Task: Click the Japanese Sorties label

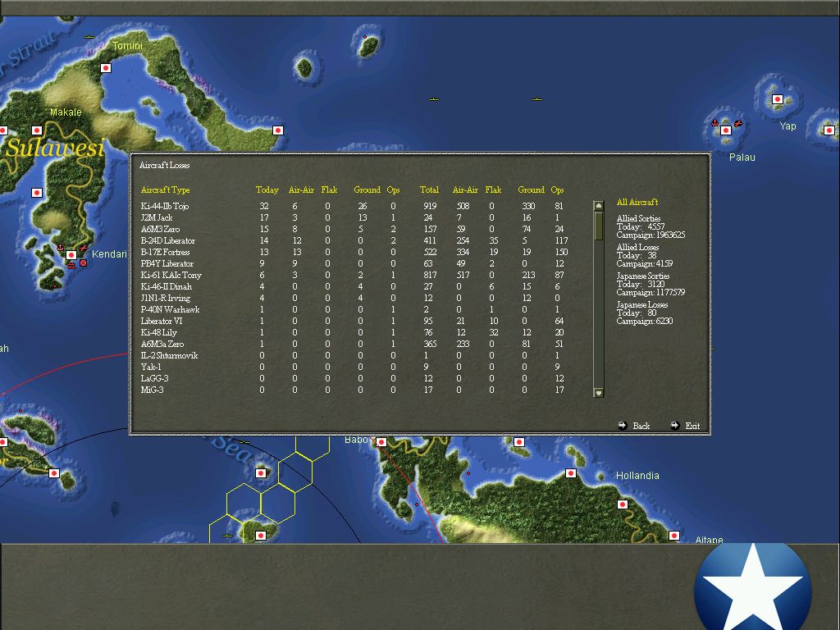Action: 643,276
